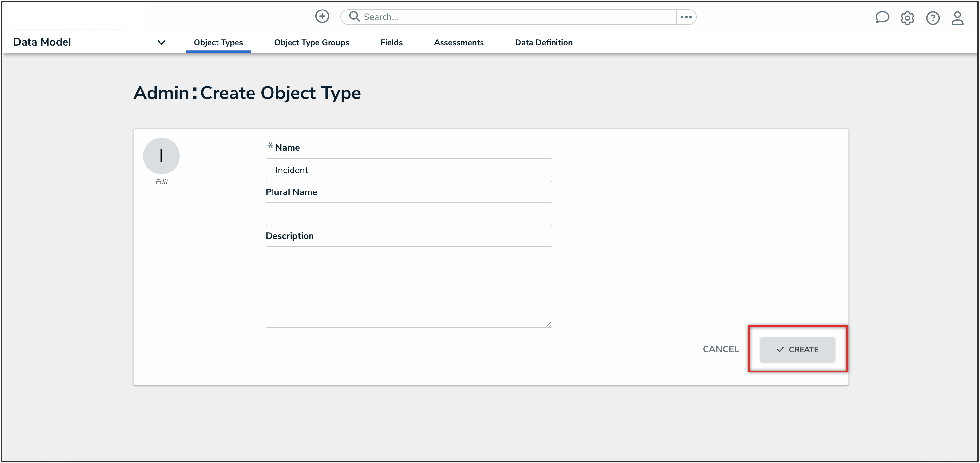Open the Data Definition tab
The height and width of the screenshot is (463, 980).
(543, 43)
